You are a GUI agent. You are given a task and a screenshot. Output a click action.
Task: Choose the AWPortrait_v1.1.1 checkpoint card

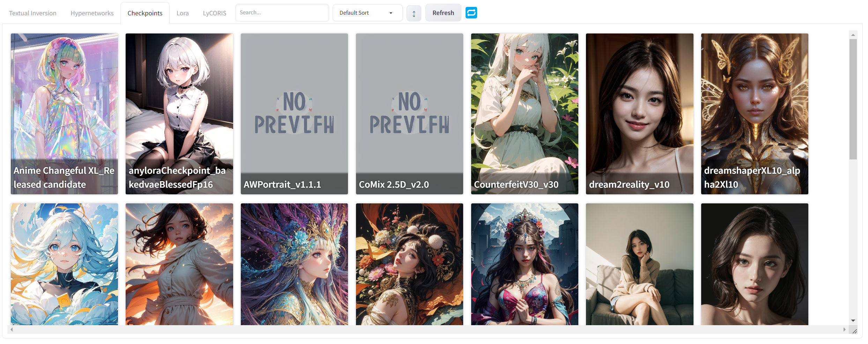pyautogui.click(x=294, y=114)
